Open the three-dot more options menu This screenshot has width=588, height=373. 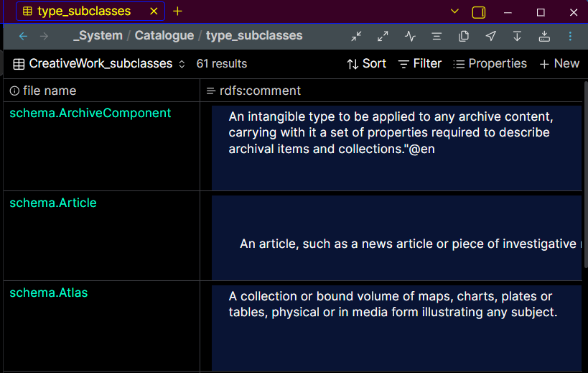click(x=571, y=36)
